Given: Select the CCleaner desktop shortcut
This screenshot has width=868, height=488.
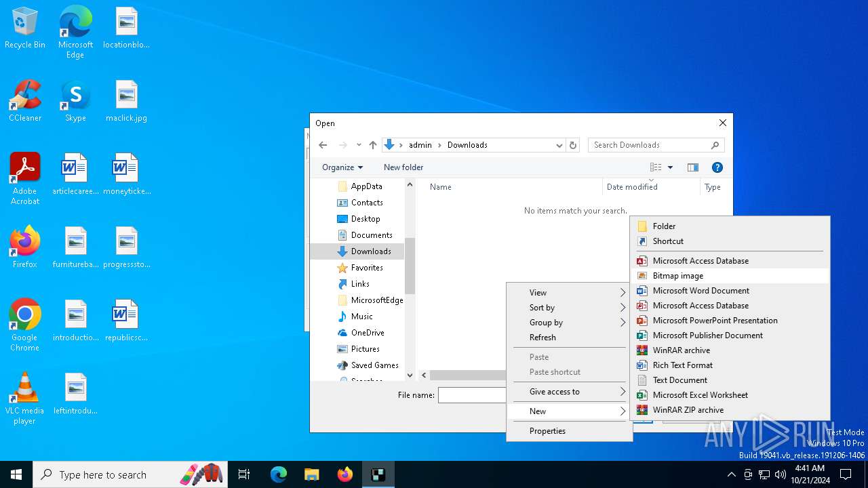Looking at the screenshot, I should click(x=25, y=102).
